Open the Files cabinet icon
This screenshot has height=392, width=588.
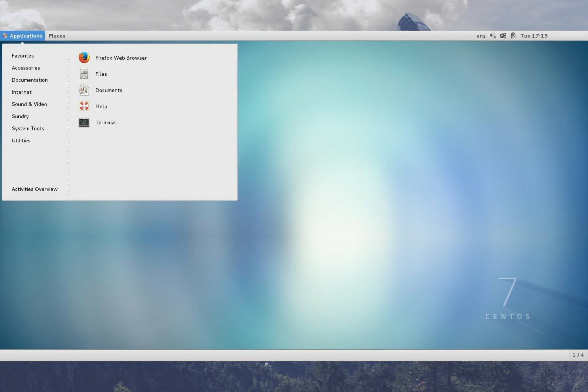[x=84, y=74]
